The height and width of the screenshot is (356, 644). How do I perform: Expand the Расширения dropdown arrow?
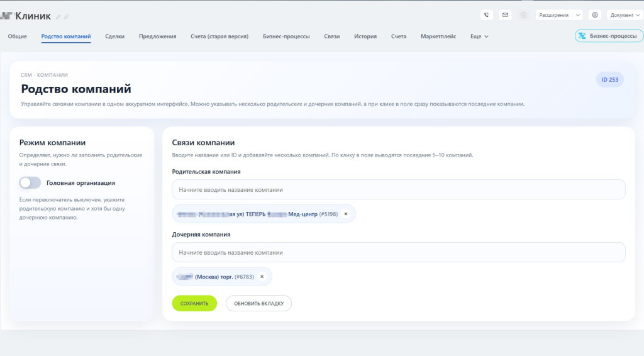[x=578, y=15]
